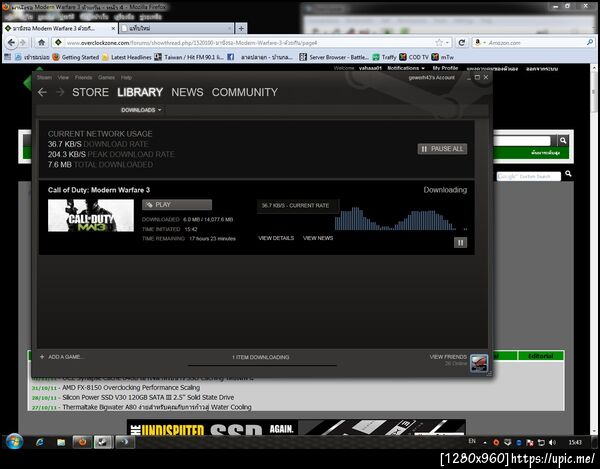Click the Call of Duty MW3 thumbnail
600x469 pixels.
click(91, 215)
